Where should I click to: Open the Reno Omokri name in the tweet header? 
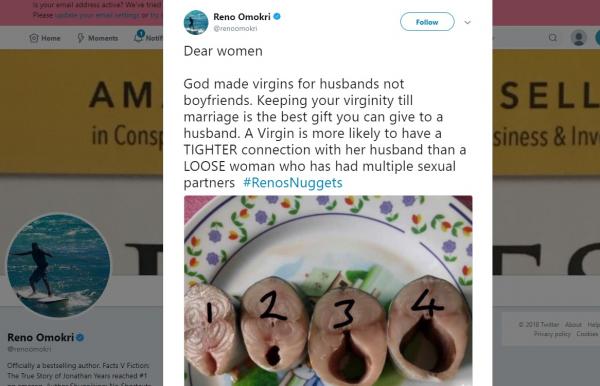tap(242, 17)
